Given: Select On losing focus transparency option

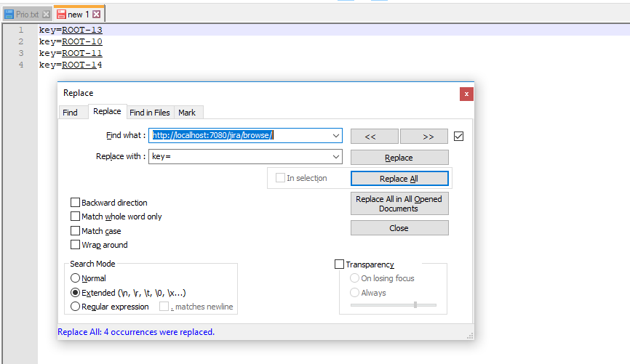Looking at the screenshot, I should [354, 278].
